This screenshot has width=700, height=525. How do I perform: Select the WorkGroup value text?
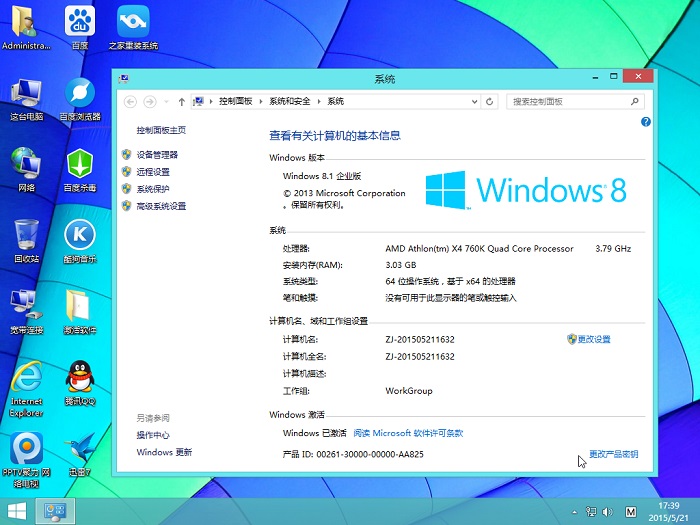click(408, 391)
